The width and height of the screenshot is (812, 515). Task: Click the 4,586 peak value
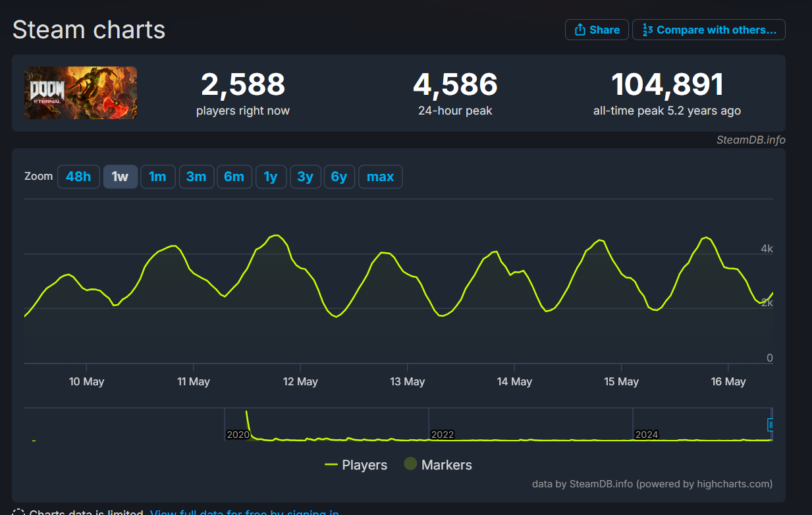pyautogui.click(x=455, y=84)
